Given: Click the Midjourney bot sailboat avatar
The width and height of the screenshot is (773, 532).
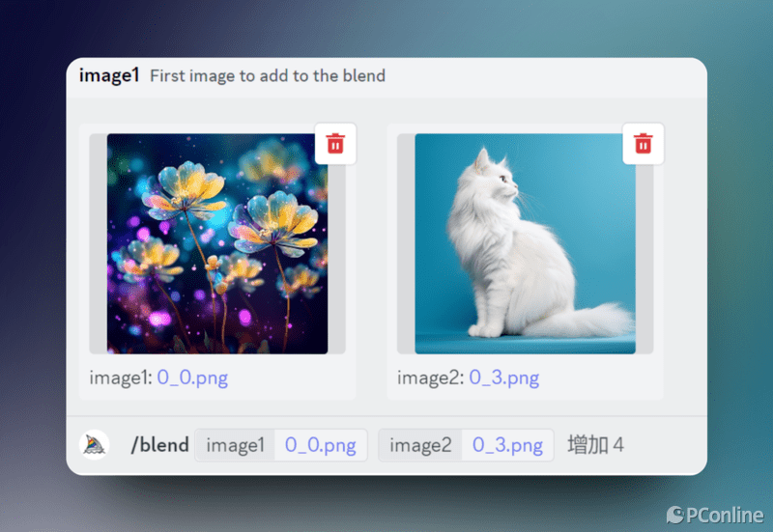Looking at the screenshot, I should [x=94, y=445].
